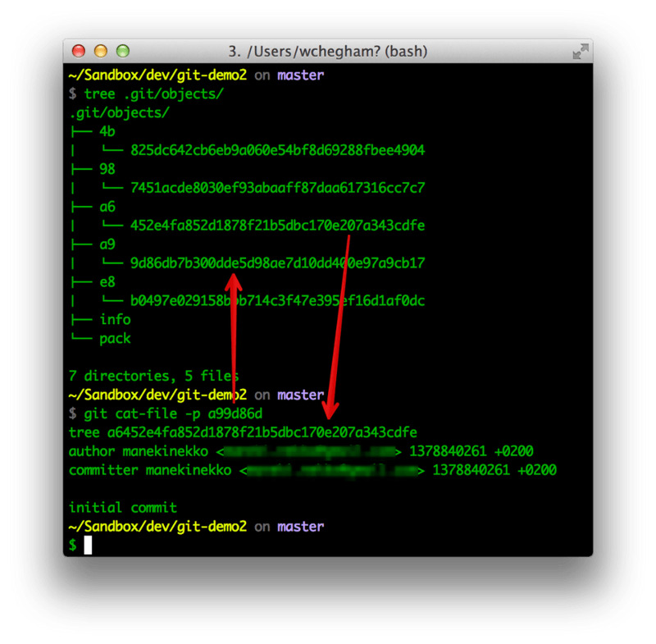Viewport: 656px width, 644px height.
Task: Click the command 'git cat-file -p a99d86d'
Action: point(173,413)
